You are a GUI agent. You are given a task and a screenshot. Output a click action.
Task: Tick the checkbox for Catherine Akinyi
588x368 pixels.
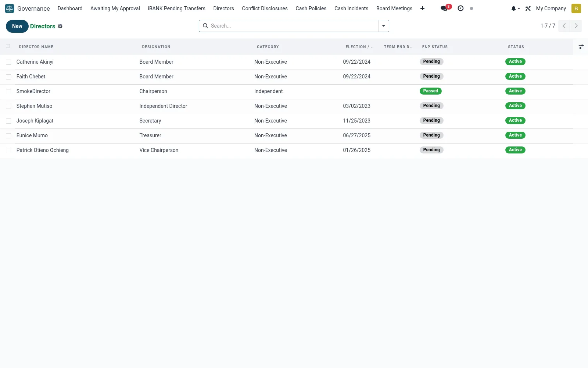tap(8, 62)
